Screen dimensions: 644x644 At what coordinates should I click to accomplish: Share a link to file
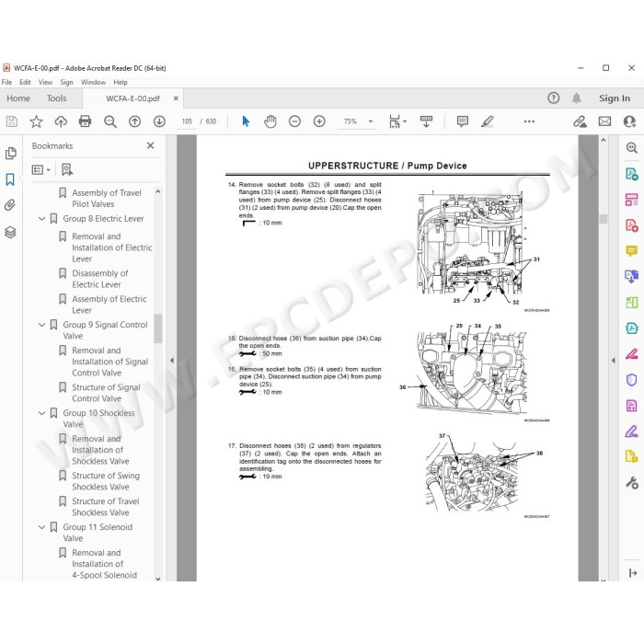580,121
